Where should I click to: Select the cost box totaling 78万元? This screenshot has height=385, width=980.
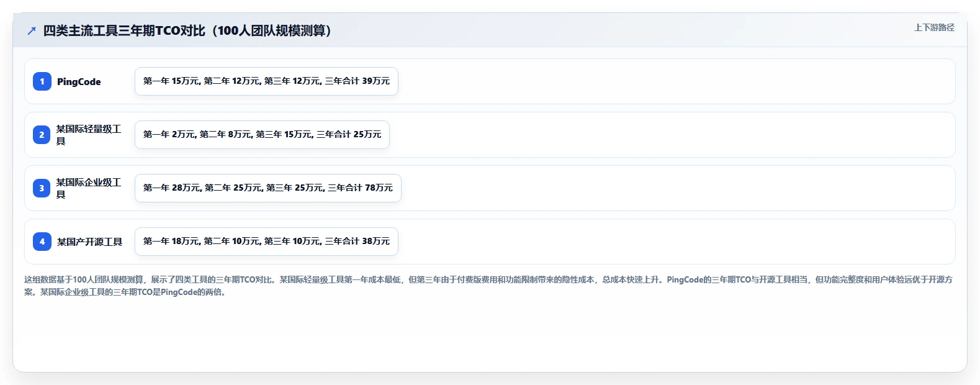[x=268, y=188]
